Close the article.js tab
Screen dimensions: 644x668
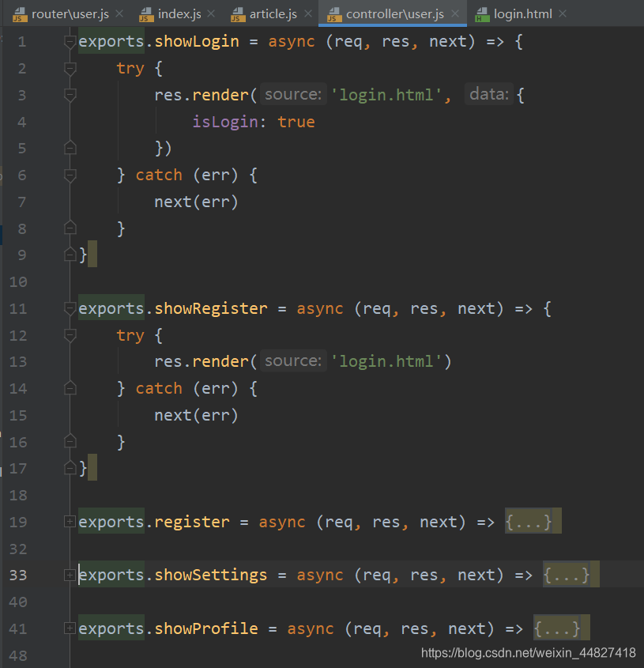[308, 13]
